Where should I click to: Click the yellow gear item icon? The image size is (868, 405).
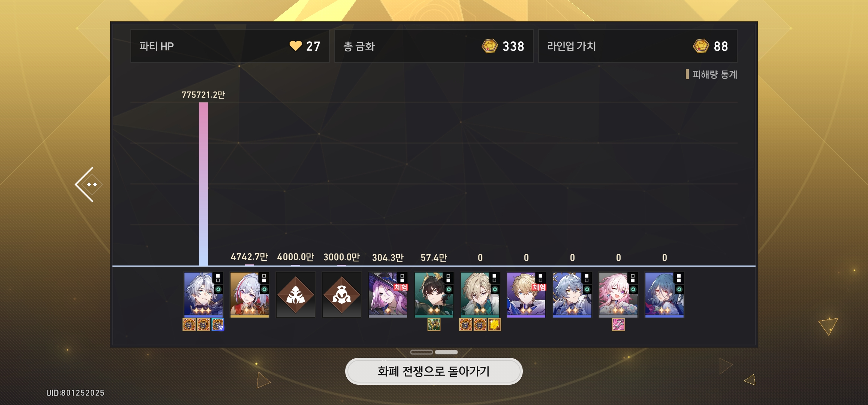point(495,325)
